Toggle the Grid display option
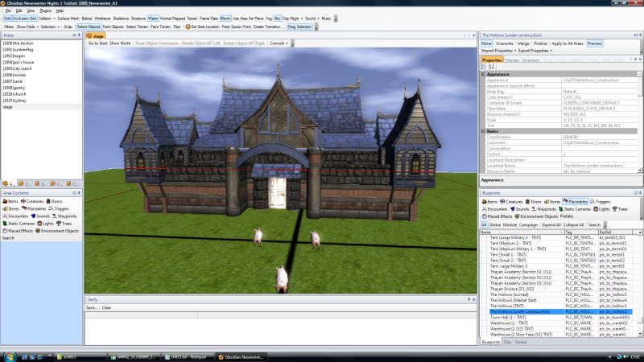644x362 pixels. [7, 19]
